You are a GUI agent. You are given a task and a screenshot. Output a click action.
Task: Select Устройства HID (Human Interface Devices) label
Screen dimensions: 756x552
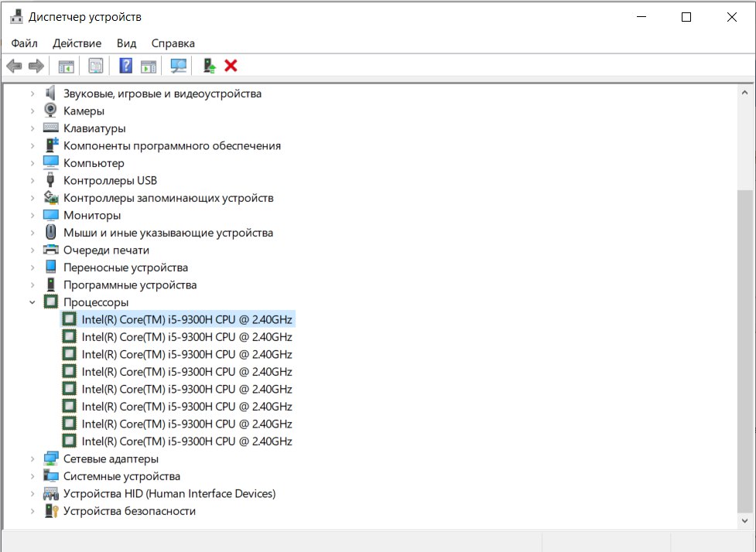(169, 494)
